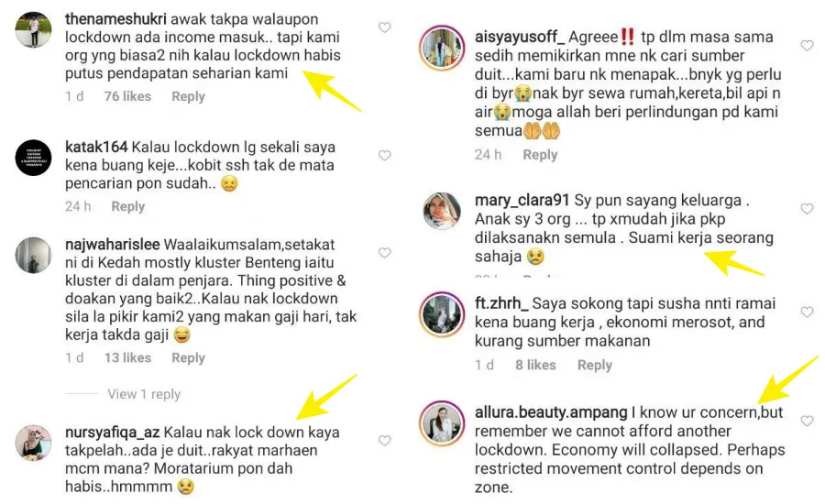Open katak164's black profile avatar
The image size is (825, 504).
33,158
